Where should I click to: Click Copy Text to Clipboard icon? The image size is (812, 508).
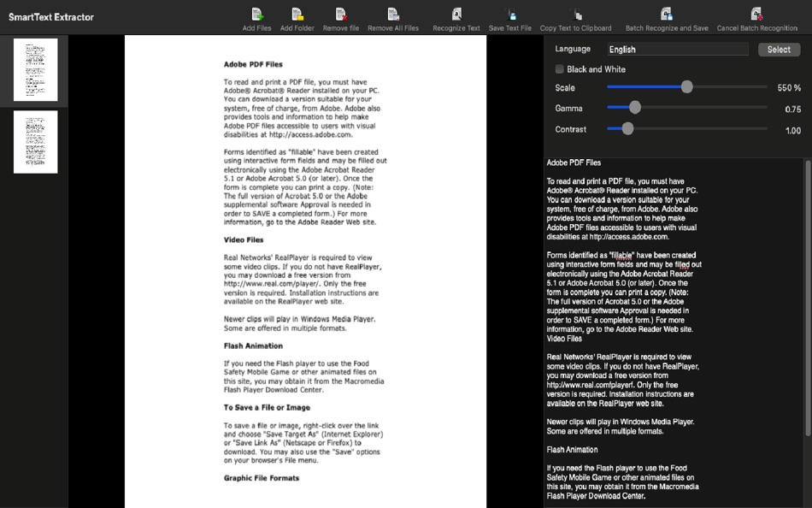576,14
